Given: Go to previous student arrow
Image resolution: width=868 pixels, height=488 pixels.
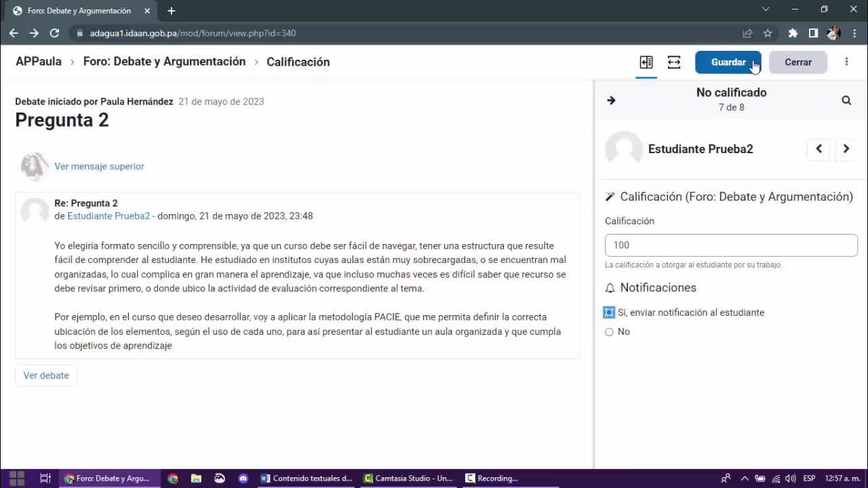Looking at the screenshot, I should click(819, 149).
